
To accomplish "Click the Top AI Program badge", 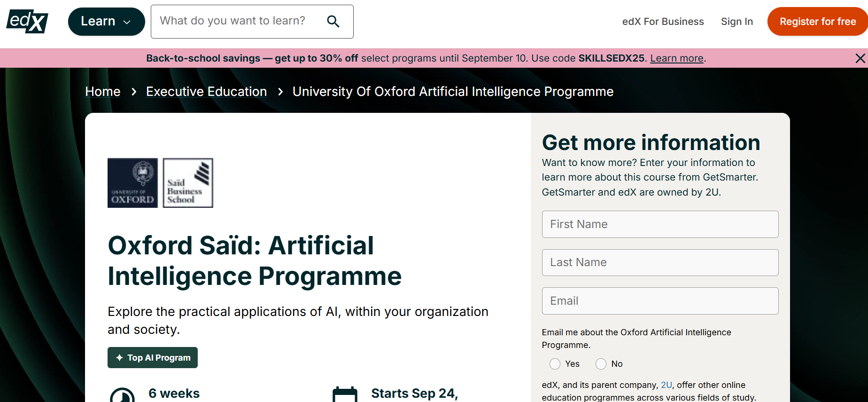I will click(x=153, y=358).
